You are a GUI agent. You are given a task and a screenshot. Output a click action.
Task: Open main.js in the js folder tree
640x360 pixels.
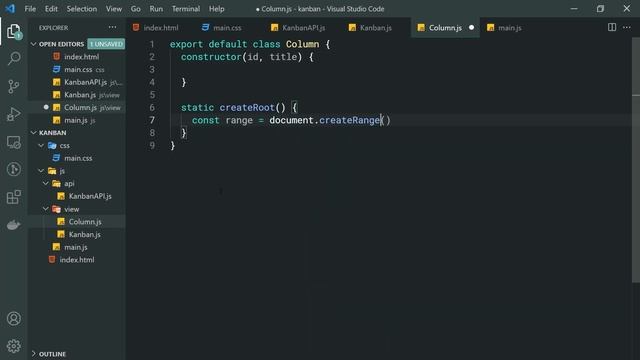77,247
